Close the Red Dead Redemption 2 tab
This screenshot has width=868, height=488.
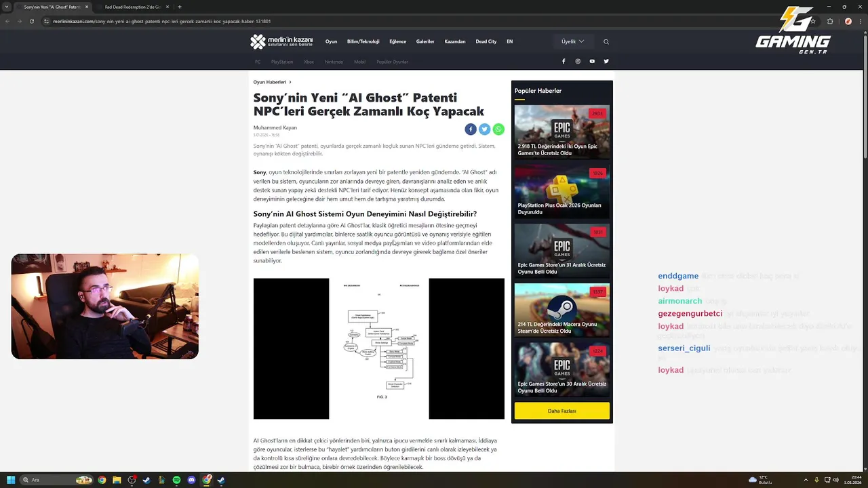point(167,7)
